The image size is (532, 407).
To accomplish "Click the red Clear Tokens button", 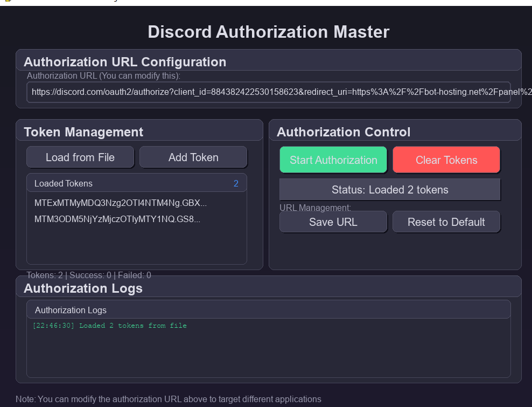I will coord(446,160).
